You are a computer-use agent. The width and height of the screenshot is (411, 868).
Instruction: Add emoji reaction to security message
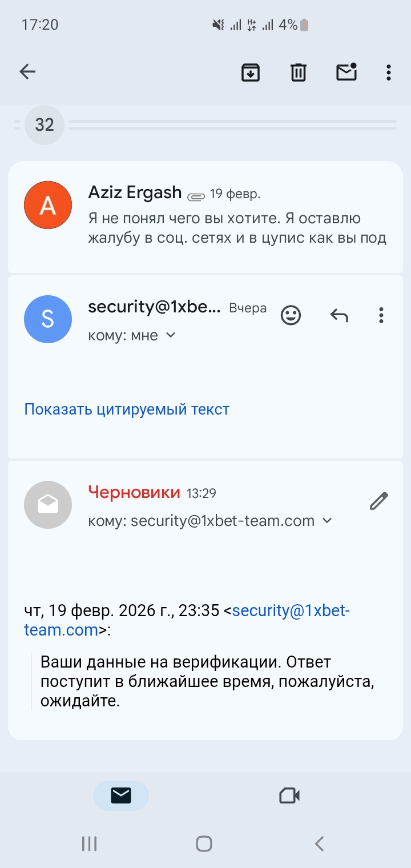(291, 315)
